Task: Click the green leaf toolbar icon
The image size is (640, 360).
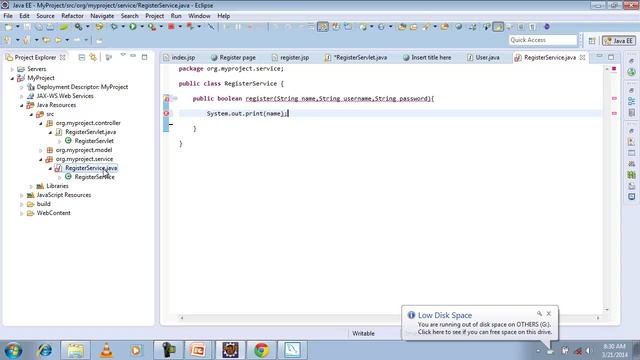Action: pos(64,27)
